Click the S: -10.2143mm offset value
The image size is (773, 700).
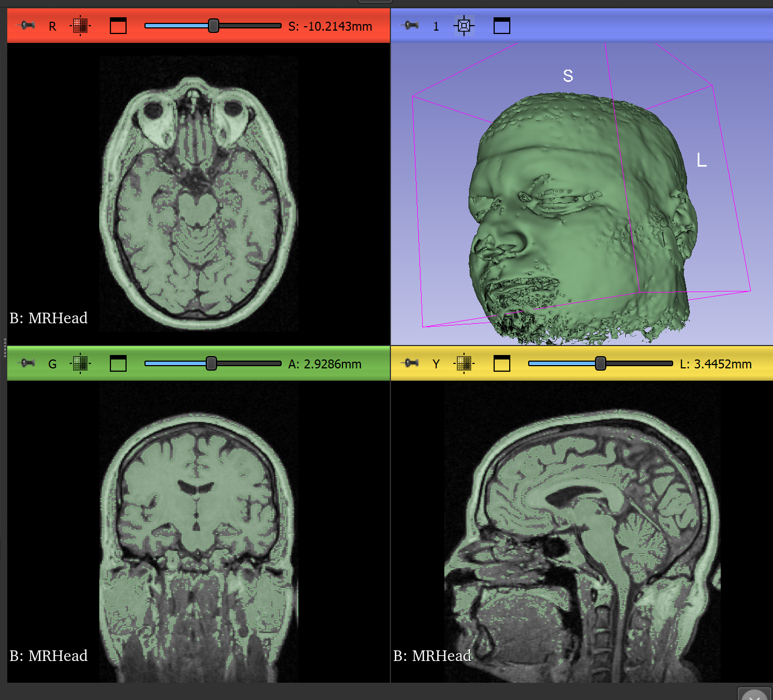pos(330,26)
